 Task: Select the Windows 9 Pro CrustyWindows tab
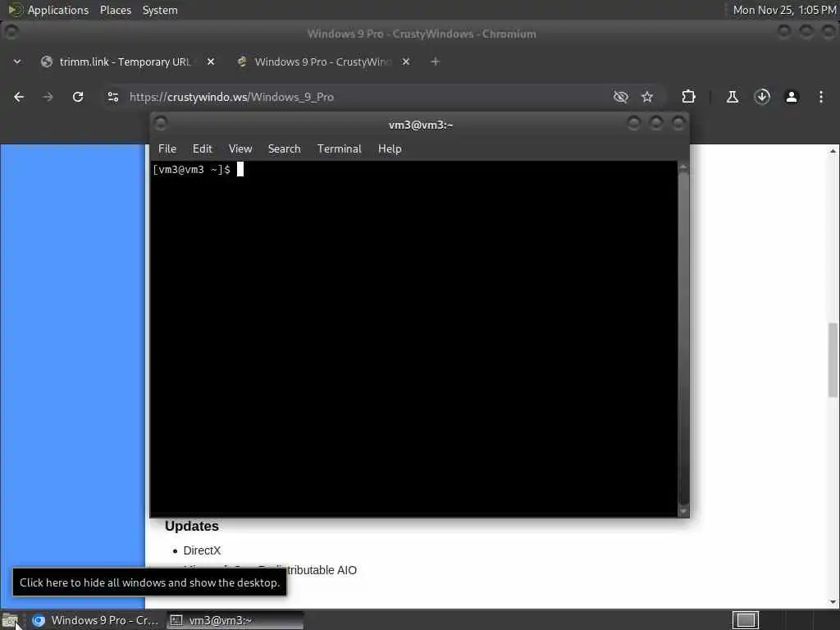(323, 62)
